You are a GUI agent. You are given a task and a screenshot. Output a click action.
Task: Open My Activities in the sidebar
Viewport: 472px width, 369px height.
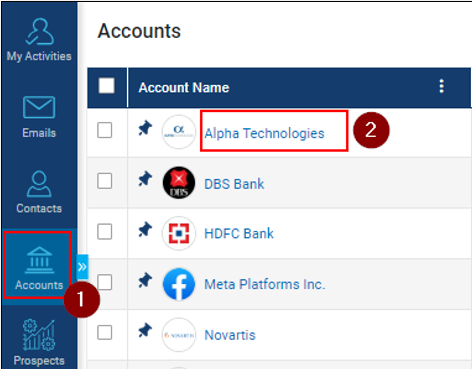point(39,40)
